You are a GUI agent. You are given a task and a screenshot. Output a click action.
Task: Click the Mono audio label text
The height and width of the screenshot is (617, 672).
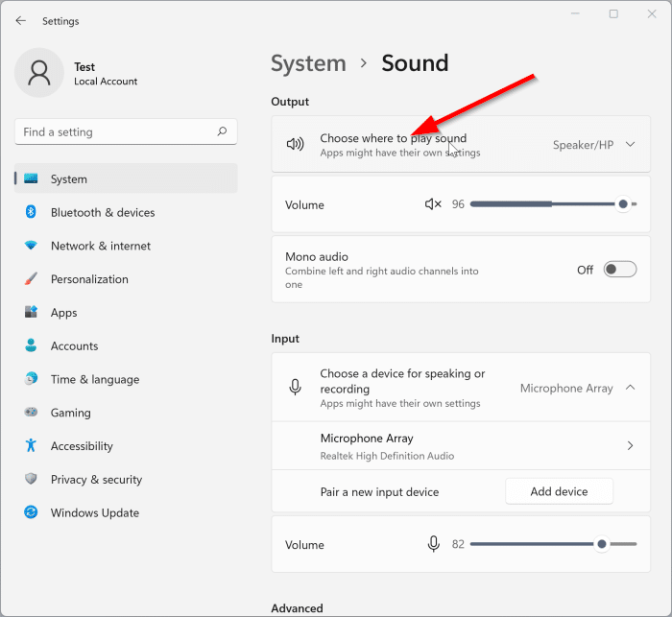(x=317, y=256)
